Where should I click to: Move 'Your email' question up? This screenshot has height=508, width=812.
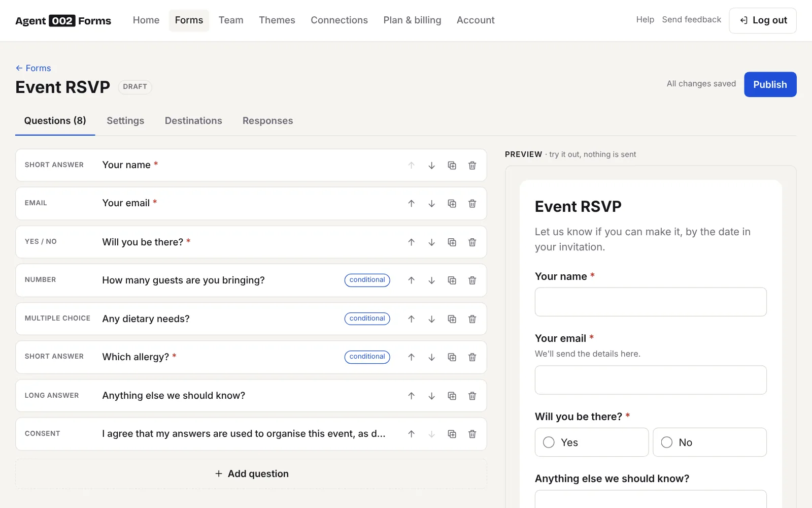(x=411, y=204)
